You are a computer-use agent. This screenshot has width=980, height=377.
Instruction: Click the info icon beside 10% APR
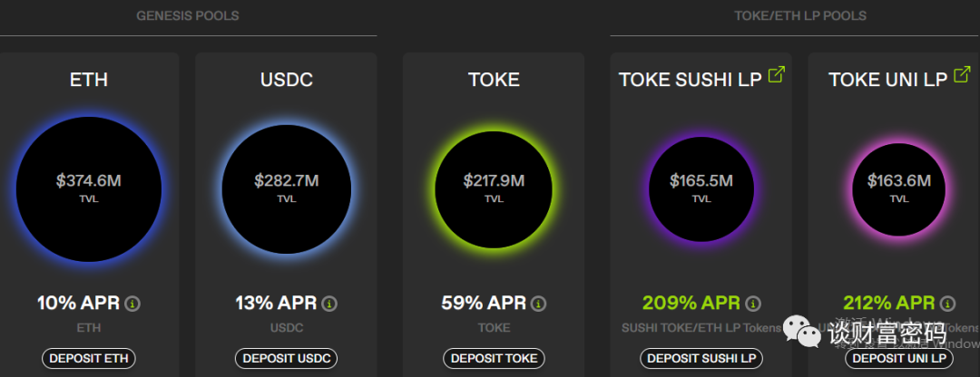tap(133, 304)
